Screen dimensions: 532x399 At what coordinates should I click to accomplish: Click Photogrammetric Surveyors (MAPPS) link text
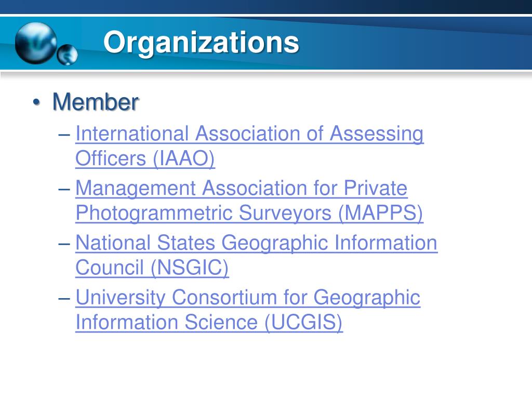249,213
